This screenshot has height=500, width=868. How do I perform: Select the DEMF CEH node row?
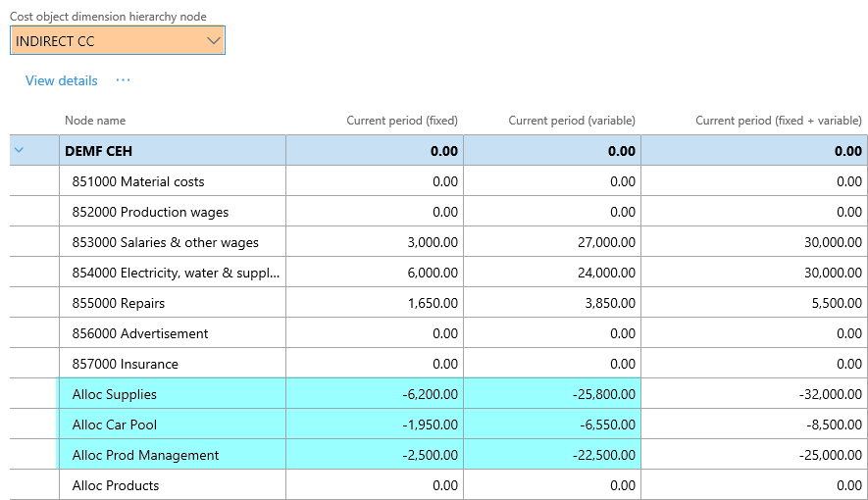98,151
